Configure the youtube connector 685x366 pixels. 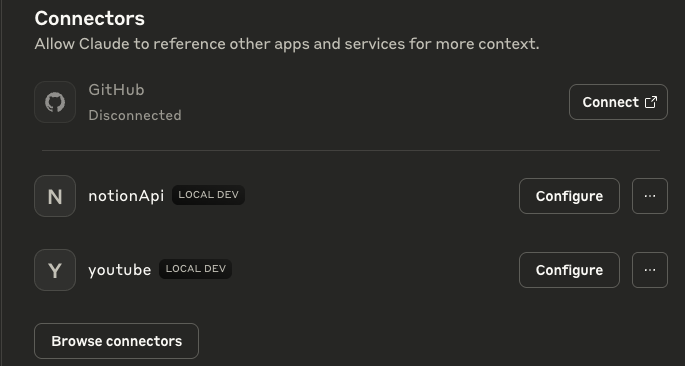569,270
